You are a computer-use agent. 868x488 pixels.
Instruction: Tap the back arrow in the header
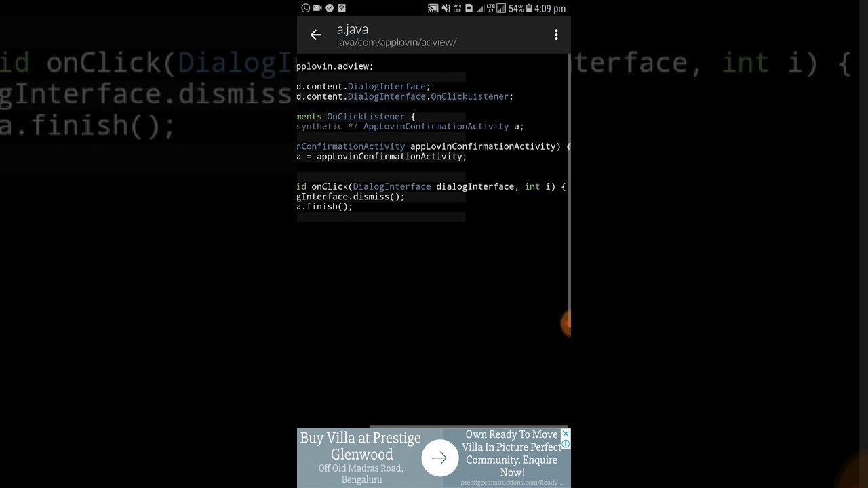pos(315,35)
